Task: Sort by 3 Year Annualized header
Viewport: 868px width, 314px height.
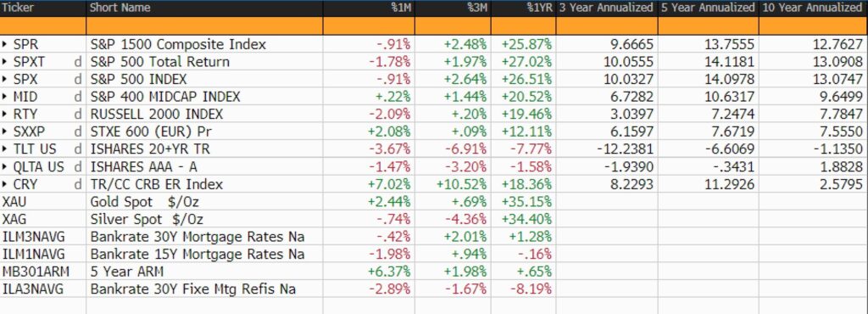Action: click(607, 8)
